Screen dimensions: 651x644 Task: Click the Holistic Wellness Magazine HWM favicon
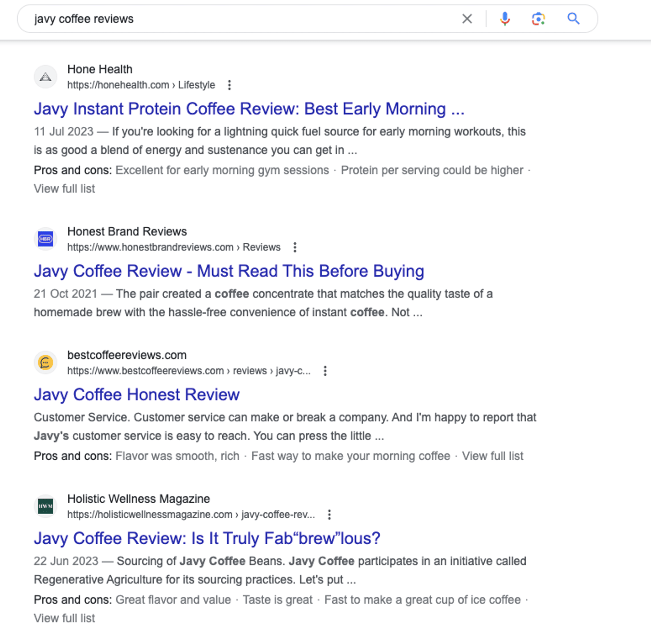46,507
